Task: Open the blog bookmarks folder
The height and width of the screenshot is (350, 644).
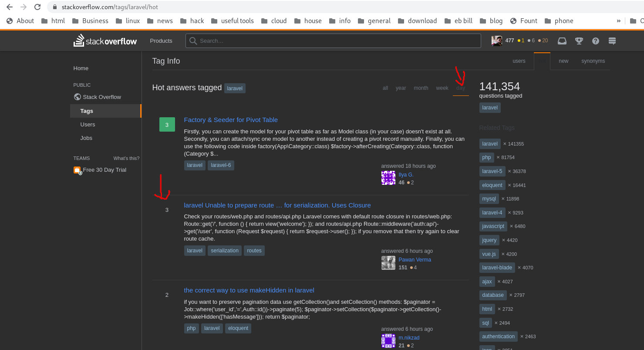Action: pos(491,21)
